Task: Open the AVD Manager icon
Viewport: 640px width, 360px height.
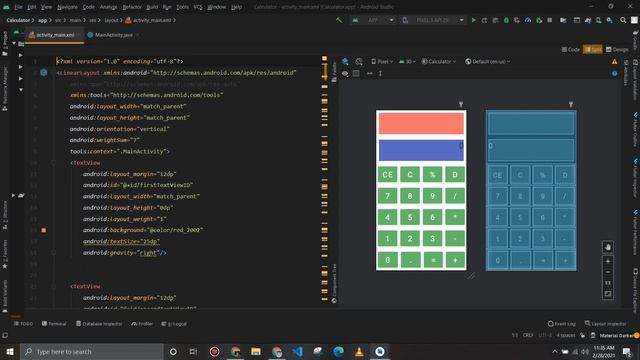Action: point(598,20)
